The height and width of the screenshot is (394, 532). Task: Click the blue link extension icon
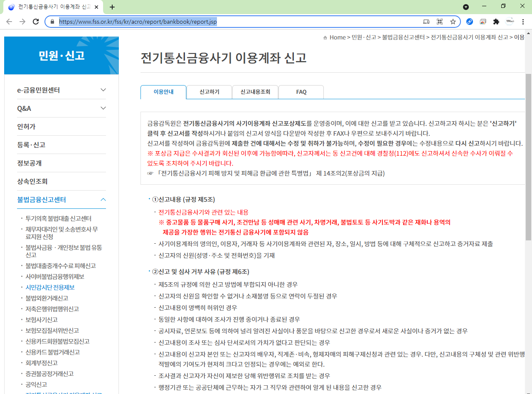470,22
